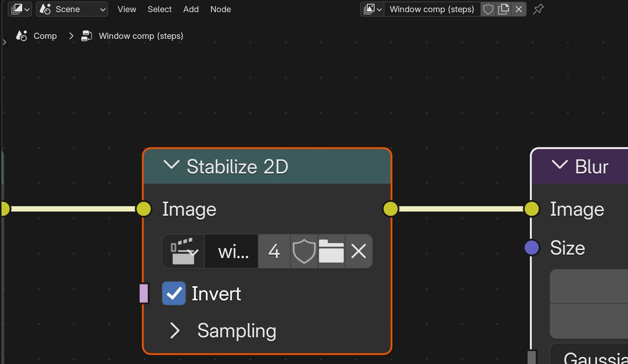The width and height of the screenshot is (628, 364).
Task: Click the movie clip name field 'wi...'
Action: (231, 251)
